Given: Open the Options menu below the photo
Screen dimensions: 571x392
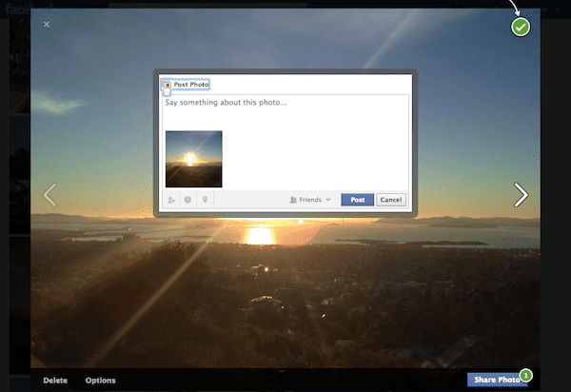Looking at the screenshot, I should (101, 381).
